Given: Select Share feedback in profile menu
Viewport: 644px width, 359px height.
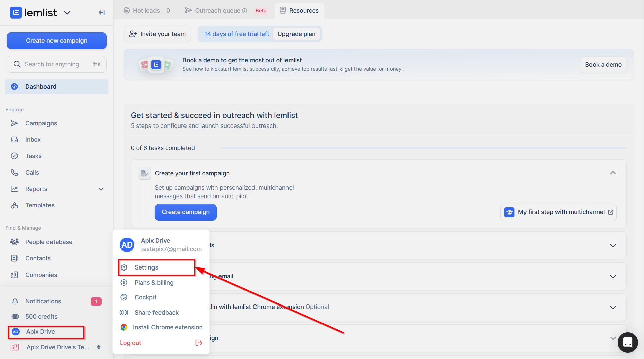Looking at the screenshot, I should 157,313.
